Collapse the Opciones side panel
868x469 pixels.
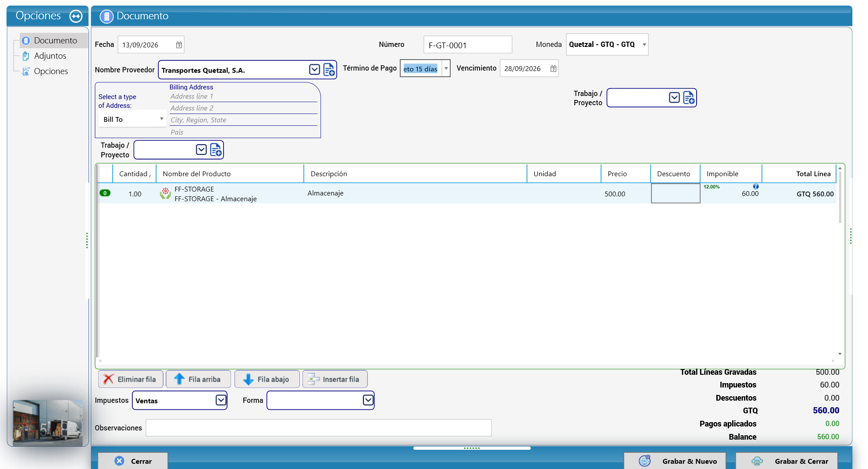76,16
